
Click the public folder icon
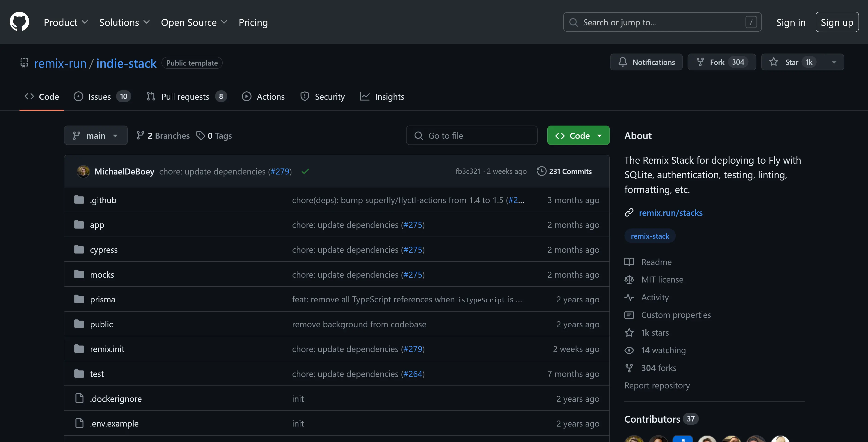point(79,324)
